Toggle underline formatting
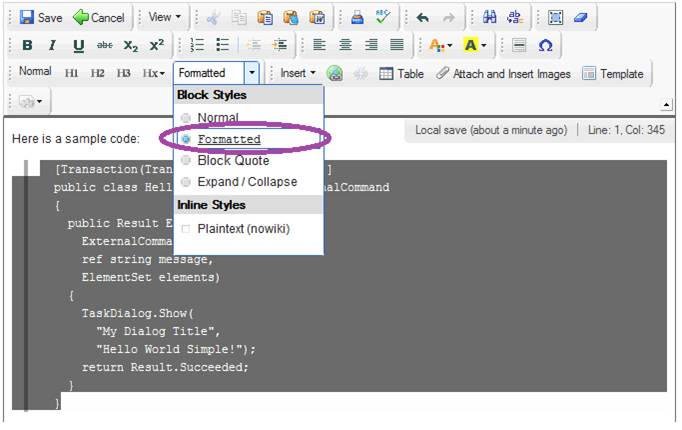This screenshot has width=682, height=430. coord(78,45)
